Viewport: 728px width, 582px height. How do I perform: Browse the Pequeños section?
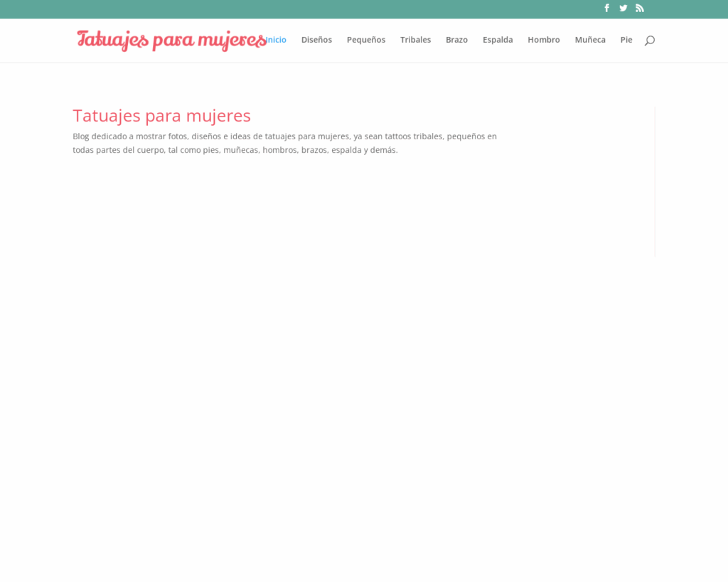[365, 40]
